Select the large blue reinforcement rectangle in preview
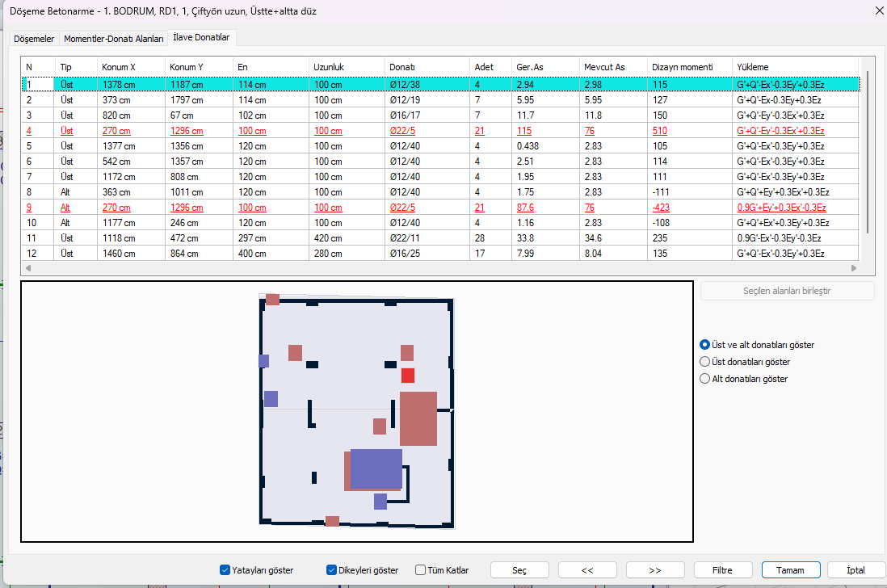 (376, 468)
